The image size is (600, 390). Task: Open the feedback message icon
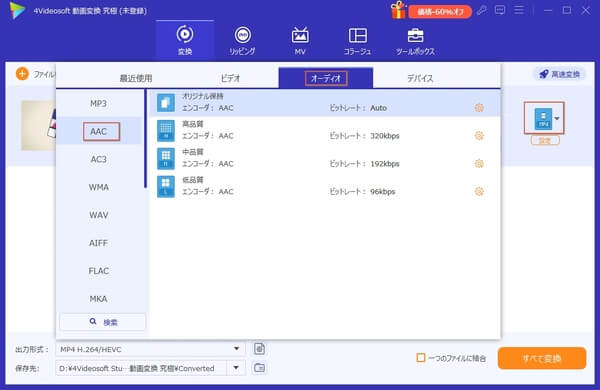tap(500, 10)
